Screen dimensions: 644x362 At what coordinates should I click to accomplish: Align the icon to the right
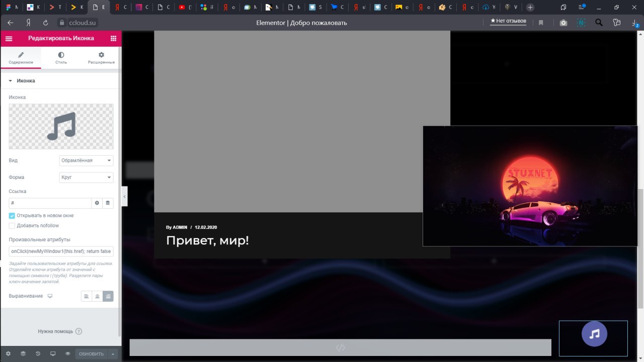click(108, 296)
